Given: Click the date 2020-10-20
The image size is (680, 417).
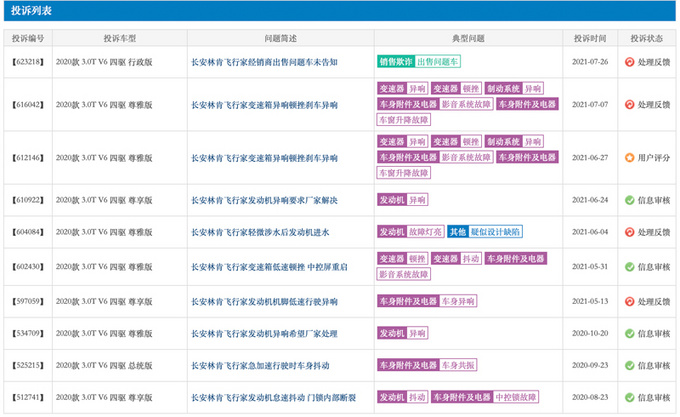Looking at the screenshot, I should coord(590,333).
